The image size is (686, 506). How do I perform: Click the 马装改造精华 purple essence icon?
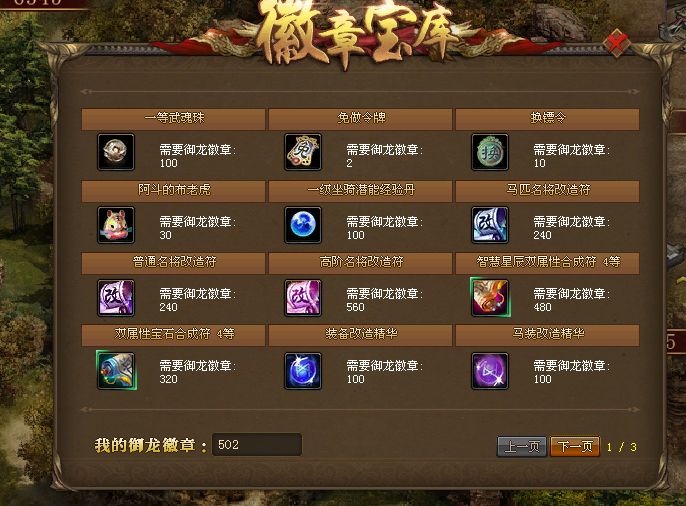(x=490, y=371)
